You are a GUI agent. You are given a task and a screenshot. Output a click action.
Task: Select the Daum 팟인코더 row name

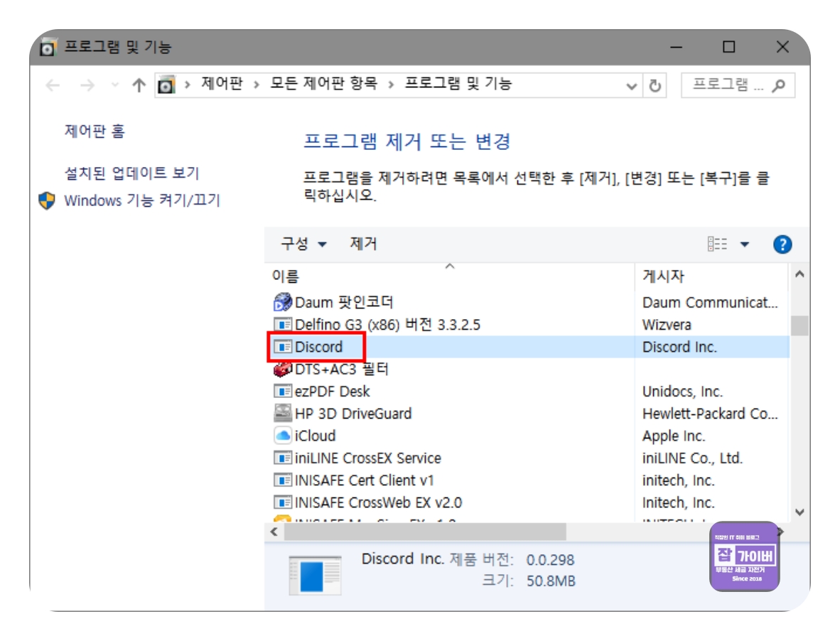[x=344, y=302]
